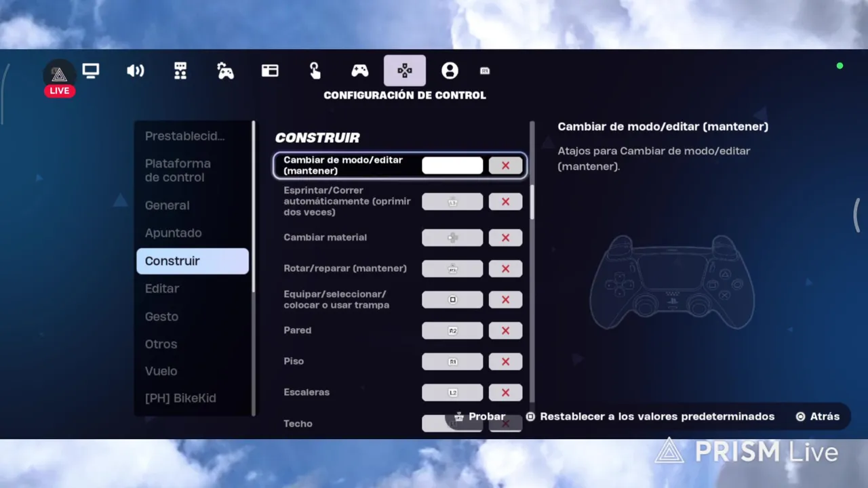Viewport: 868px width, 488px height.
Task: Change the R3 binding for Rotar/reparar
Action: 452,268
